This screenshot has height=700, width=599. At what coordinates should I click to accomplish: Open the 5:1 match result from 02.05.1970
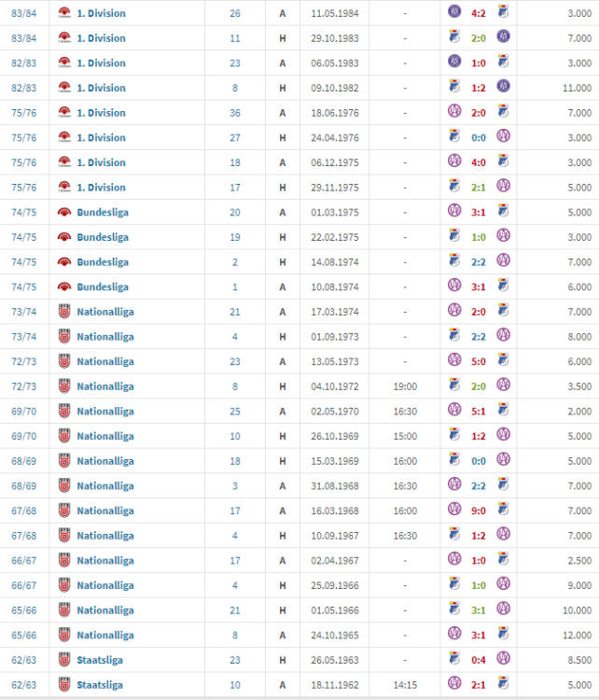click(479, 412)
